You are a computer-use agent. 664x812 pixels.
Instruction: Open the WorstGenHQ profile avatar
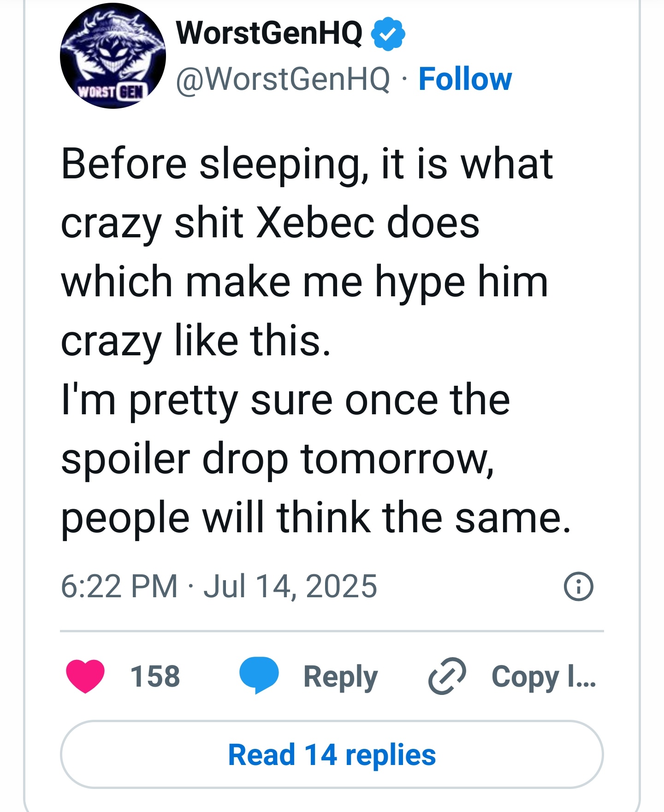(113, 56)
